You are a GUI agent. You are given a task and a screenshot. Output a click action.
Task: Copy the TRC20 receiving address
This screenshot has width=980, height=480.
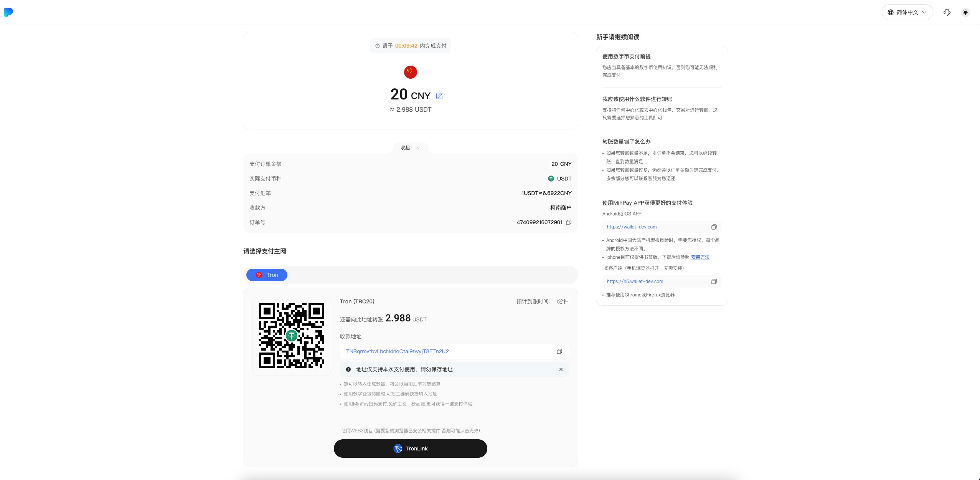click(559, 351)
